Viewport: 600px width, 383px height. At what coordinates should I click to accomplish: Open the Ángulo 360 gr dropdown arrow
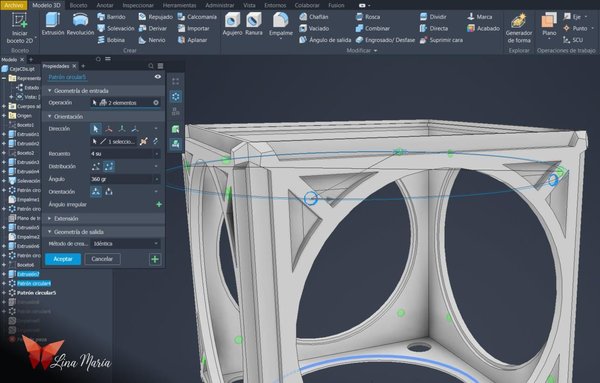click(156, 179)
